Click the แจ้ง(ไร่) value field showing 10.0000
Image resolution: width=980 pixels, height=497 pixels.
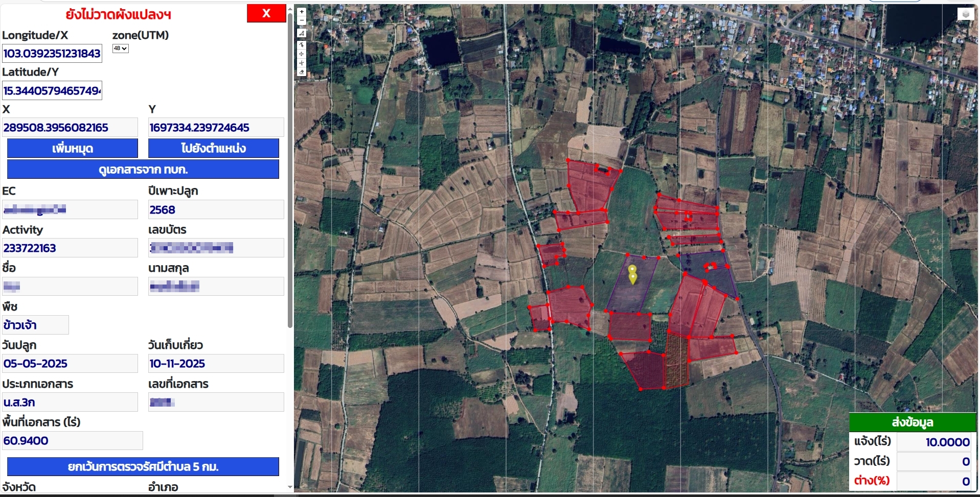pos(933,442)
